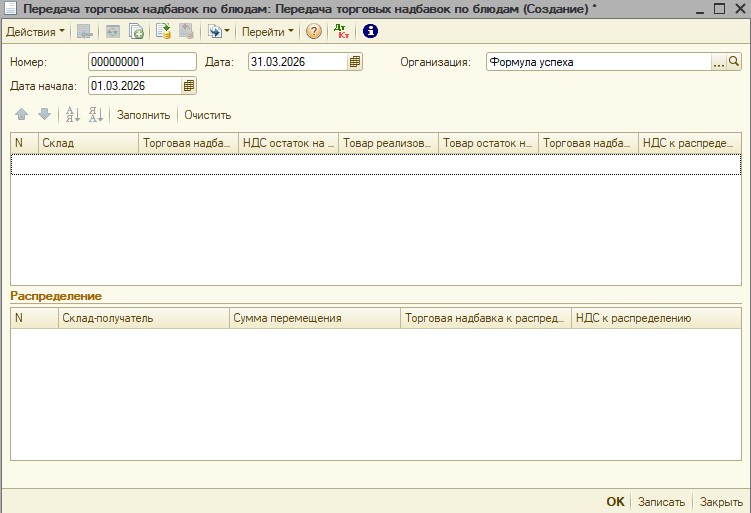Click the Склад-получатель column header

(143, 318)
